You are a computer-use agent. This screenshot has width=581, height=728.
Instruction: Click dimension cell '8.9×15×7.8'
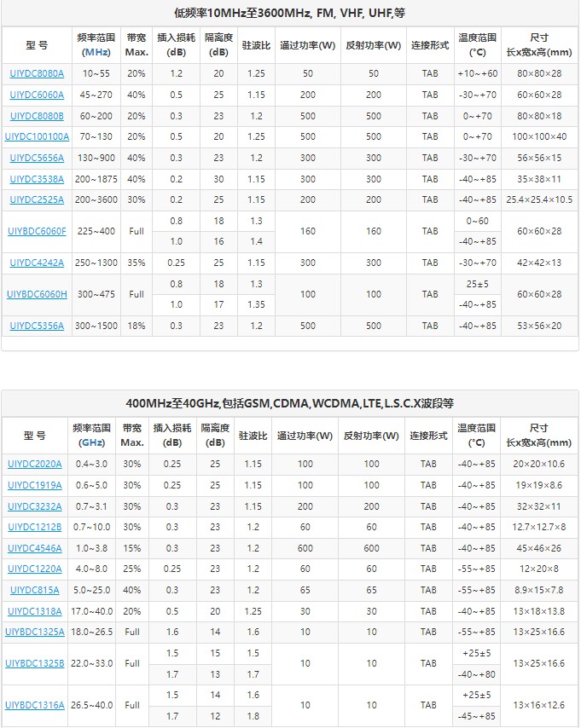point(538,590)
